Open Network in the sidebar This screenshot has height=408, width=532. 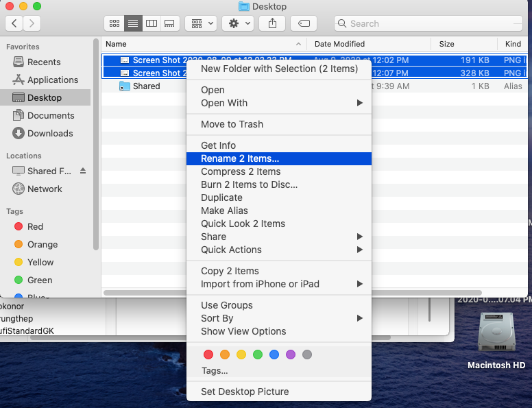[45, 189]
